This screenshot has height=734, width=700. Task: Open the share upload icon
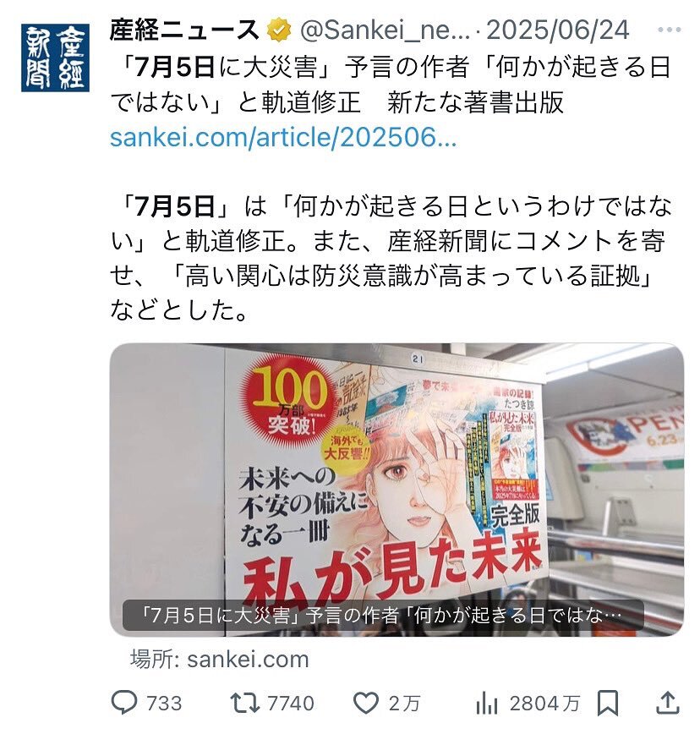tap(668, 702)
